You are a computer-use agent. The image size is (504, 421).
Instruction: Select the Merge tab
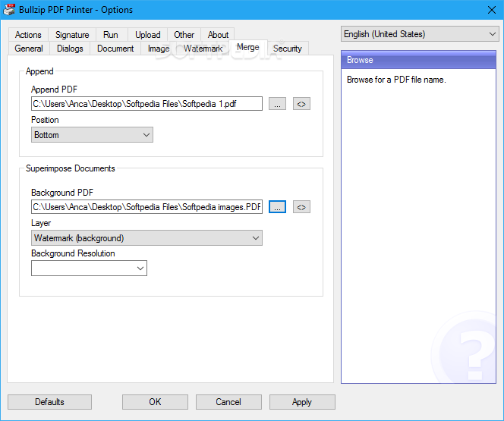pyautogui.click(x=247, y=48)
